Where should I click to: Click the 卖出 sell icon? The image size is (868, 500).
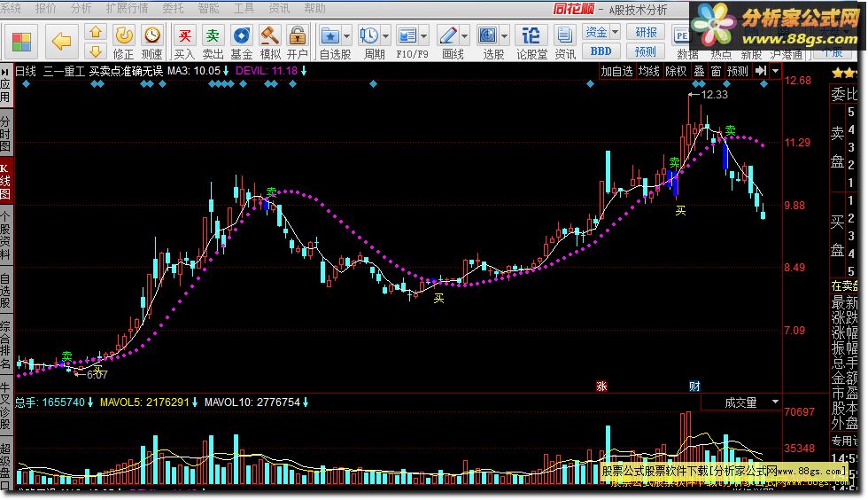[x=213, y=43]
